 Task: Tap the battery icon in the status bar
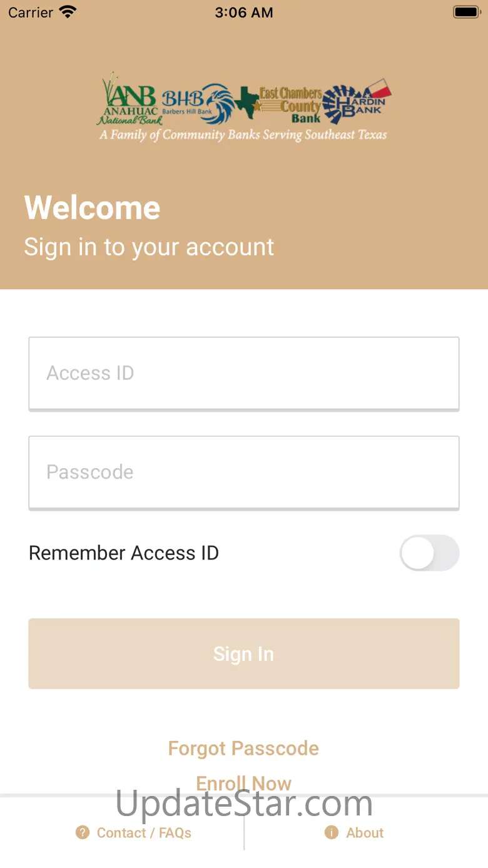tap(465, 12)
